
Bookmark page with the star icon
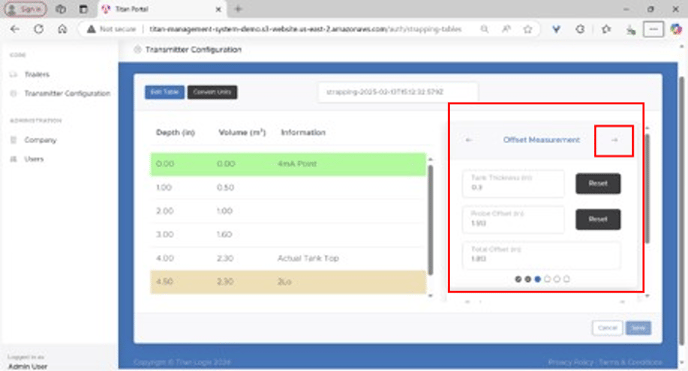(527, 29)
